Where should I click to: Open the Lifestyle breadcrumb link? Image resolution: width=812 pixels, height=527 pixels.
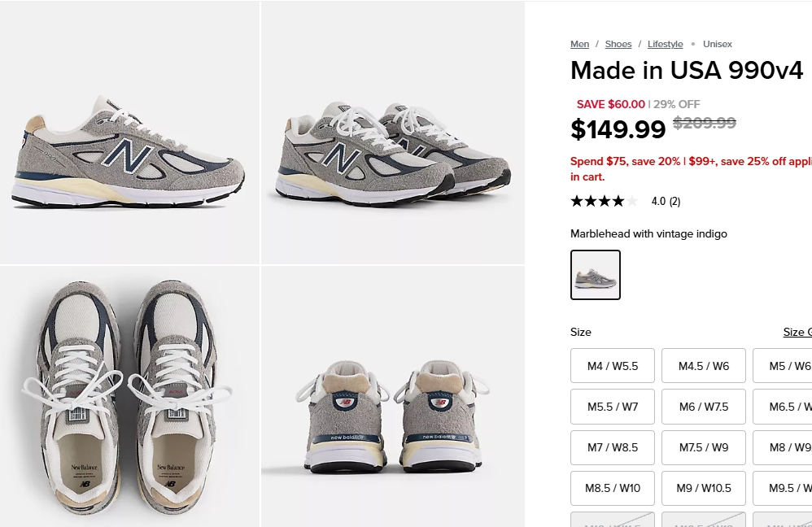pos(665,44)
